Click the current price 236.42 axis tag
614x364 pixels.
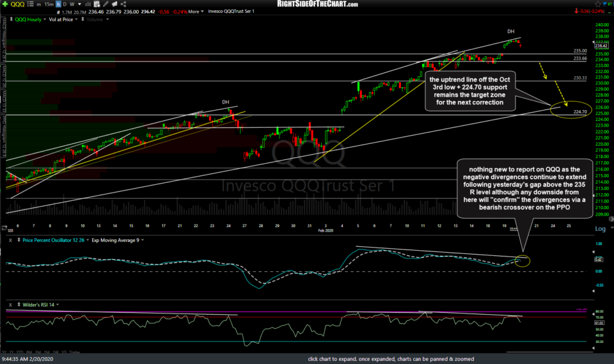click(601, 46)
